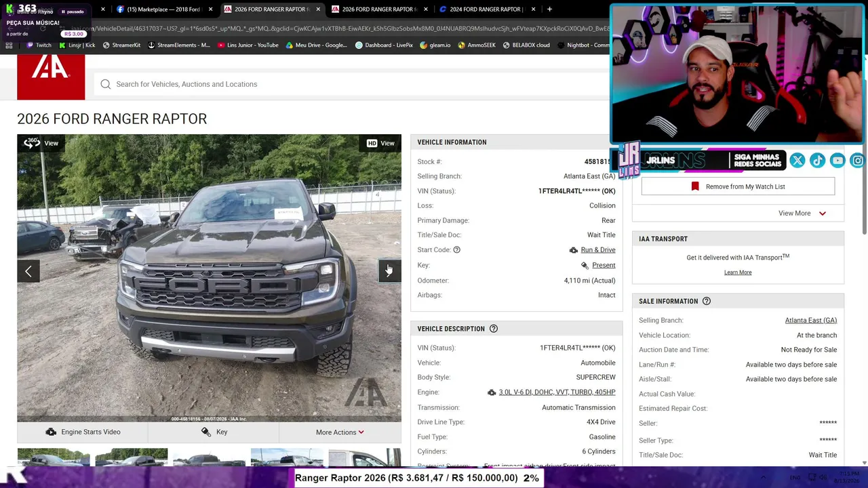Open the IAA Transport Learn More link
Viewport: 868px width, 488px height.
pyautogui.click(x=738, y=272)
